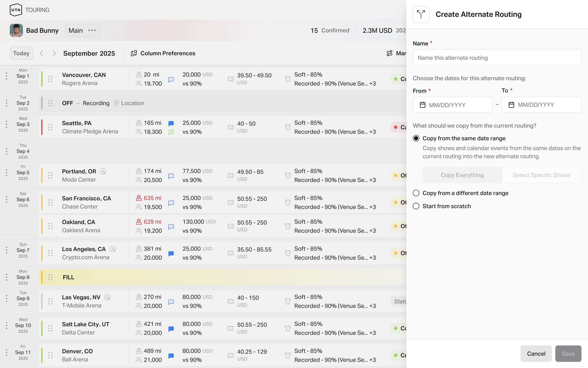
Task: Click the routing Name input field
Action: click(x=497, y=58)
